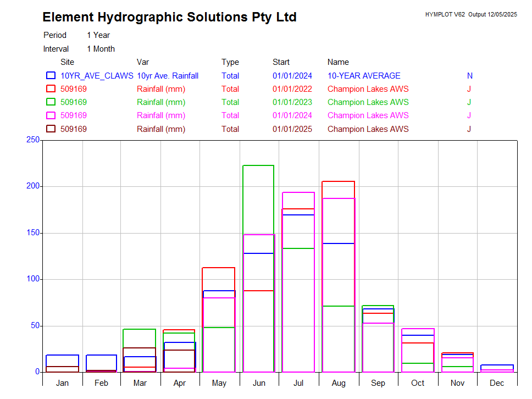Click the Aug month label
The image size is (532, 399).
coord(339,383)
